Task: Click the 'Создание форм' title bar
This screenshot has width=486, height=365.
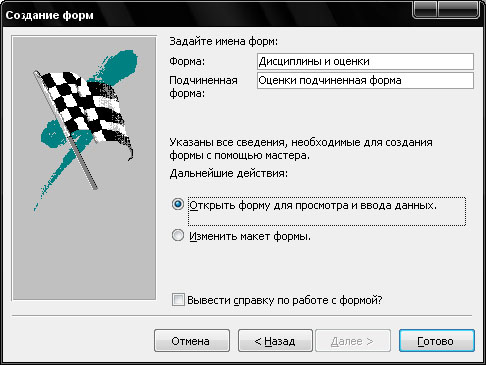Action: (207, 15)
